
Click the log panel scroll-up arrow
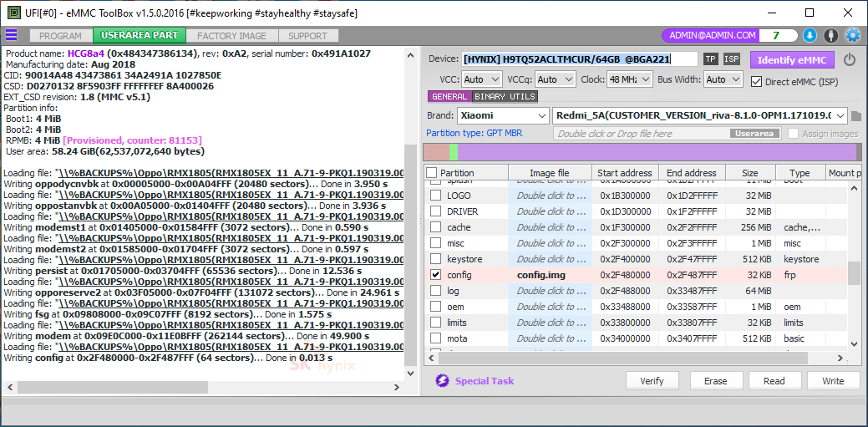coord(410,56)
